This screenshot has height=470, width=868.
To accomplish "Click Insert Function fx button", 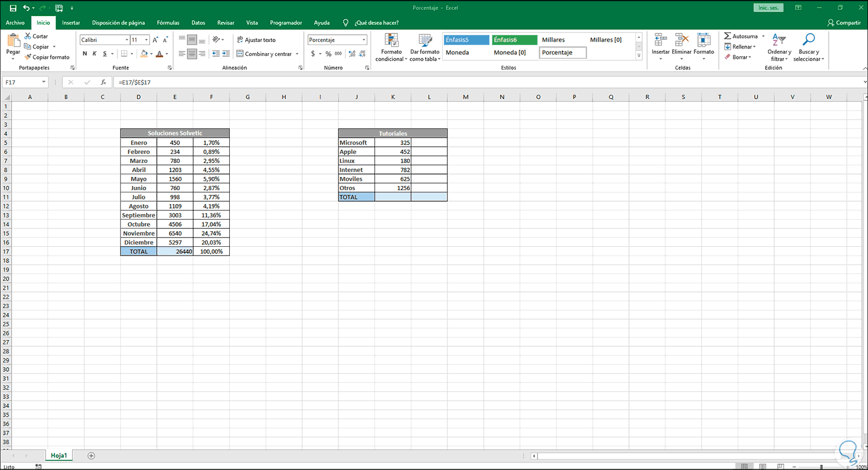I will pos(103,82).
